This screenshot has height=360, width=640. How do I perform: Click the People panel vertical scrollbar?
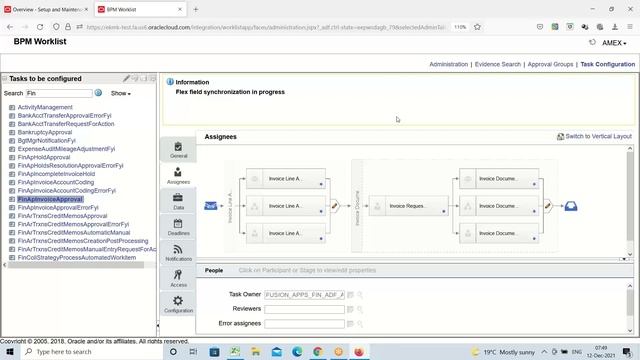[x=630, y=303]
